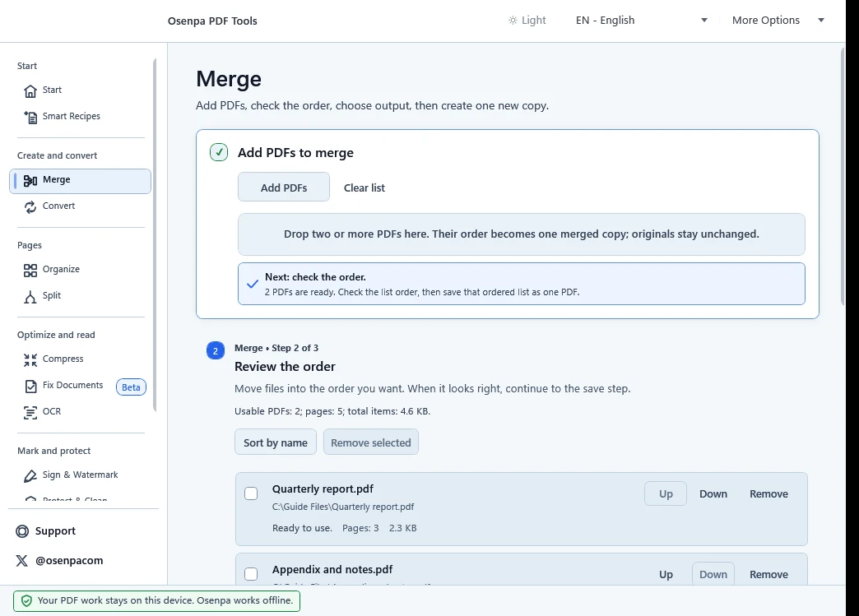Open Smart Recipes menu item
Image resolution: width=859 pixels, height=616 pixels.
81,117
